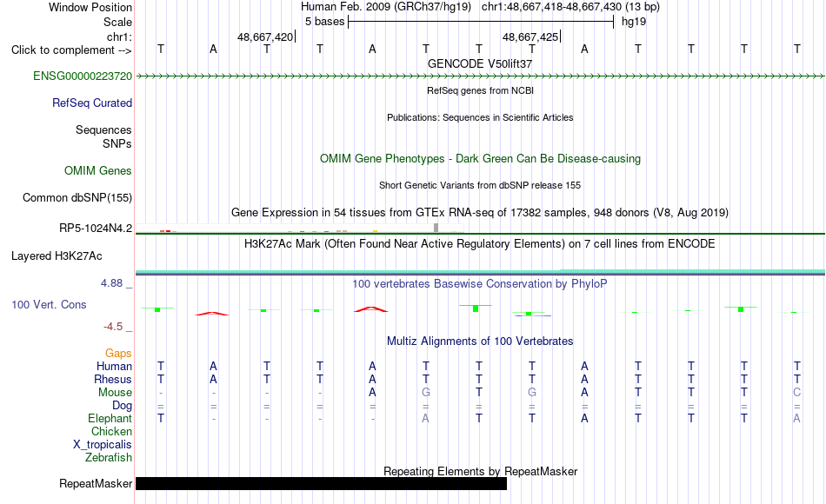
Task: Click the ENSG00000223720 gene label
Action: pos(83,76)
